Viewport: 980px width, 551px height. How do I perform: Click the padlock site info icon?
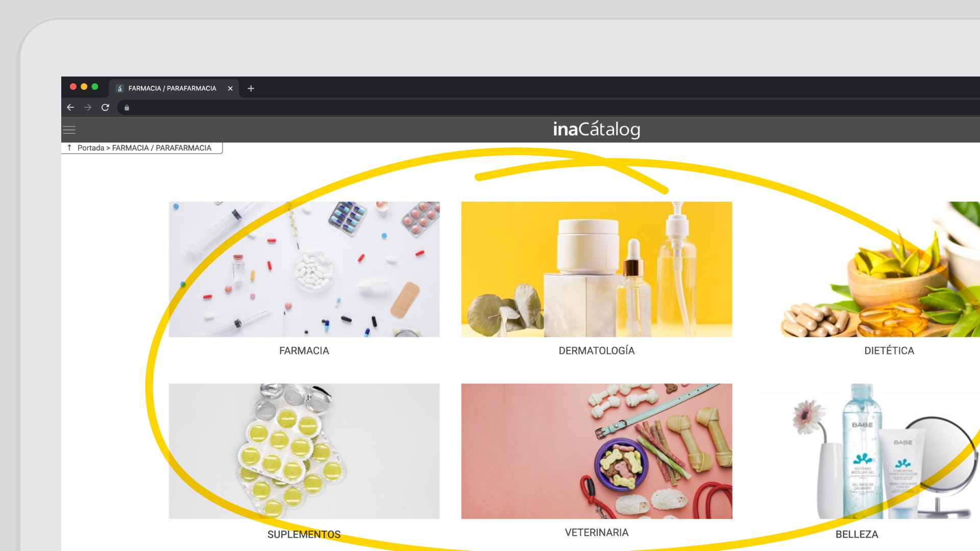pyautogui.click(x=127, y=108)
